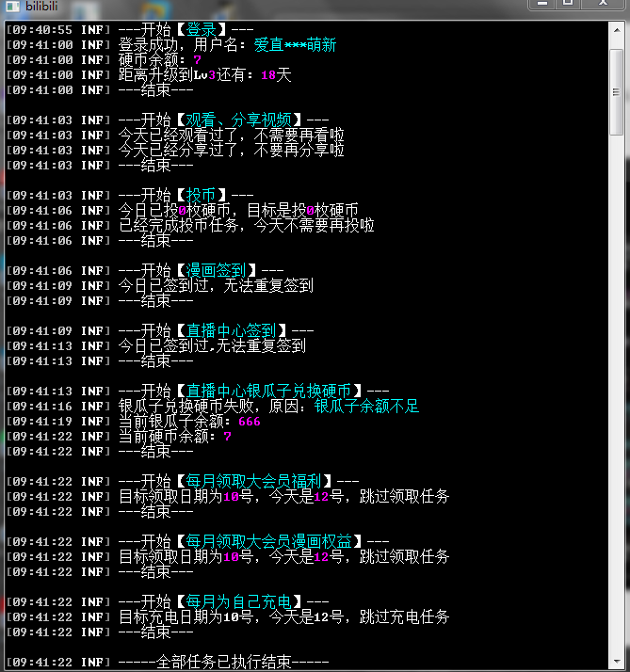Viewport: 630px width, 672px height.
Task: Click the '当前硬币余额: 7' line
Action: pos(174,437)
